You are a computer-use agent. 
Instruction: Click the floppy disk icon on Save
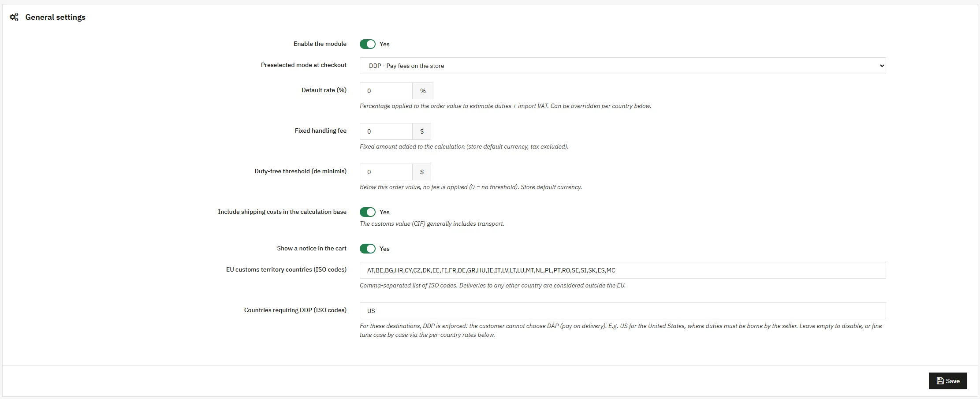click(940, 381)
